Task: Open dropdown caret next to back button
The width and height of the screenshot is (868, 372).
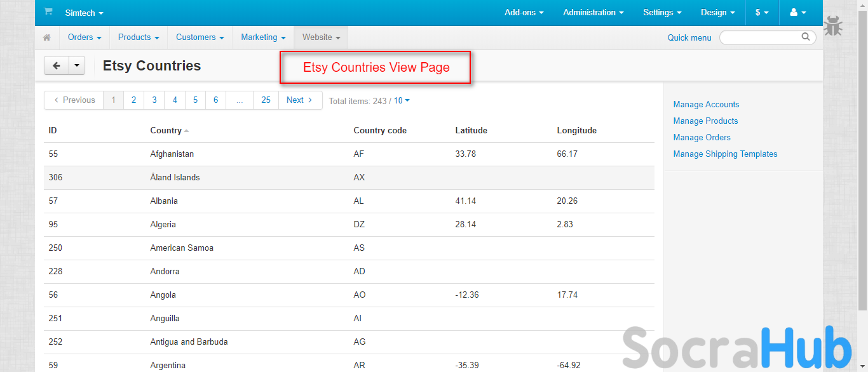Action: coord(77,65)
